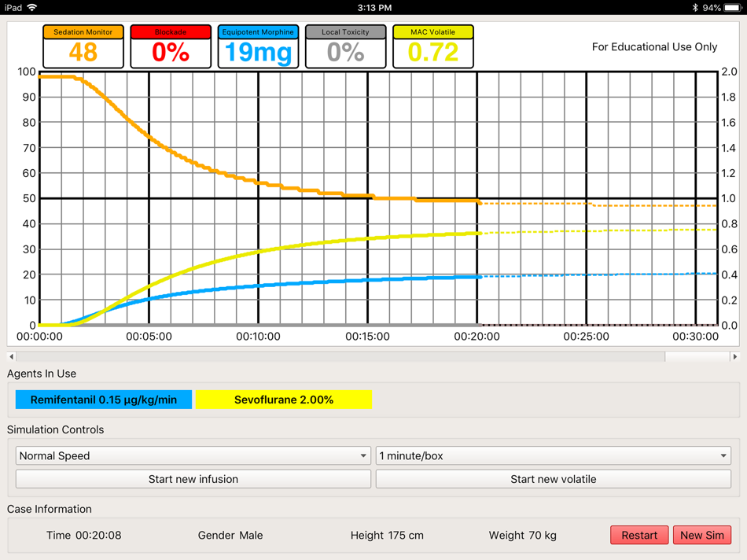Click the 2.0 label on right axis
The height and width of the screenshot is (560, 747).
point(729,72)
